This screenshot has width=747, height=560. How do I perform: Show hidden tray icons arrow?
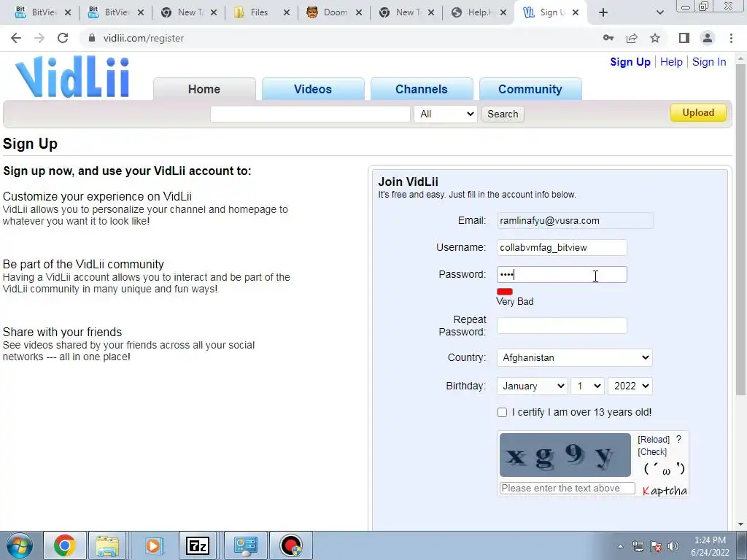tap(620, 546)
